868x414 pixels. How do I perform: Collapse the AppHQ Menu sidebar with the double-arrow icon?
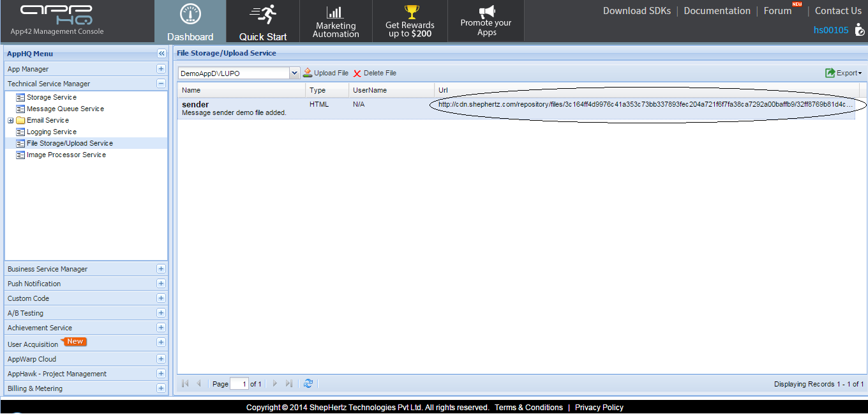click(x=161, y=54)
